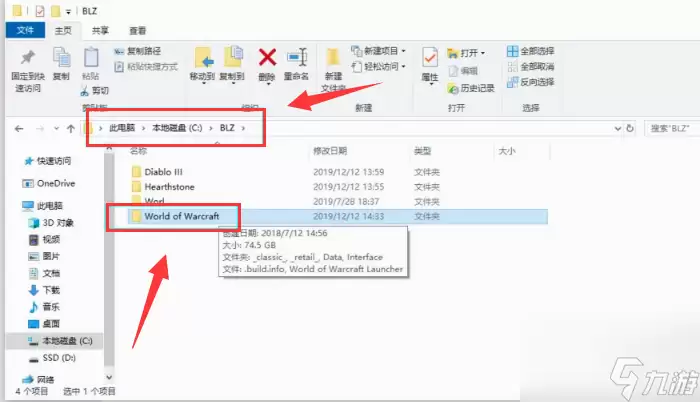Click Pin to Quick access icon
The image size is (700, 402).
pos(28,58)
